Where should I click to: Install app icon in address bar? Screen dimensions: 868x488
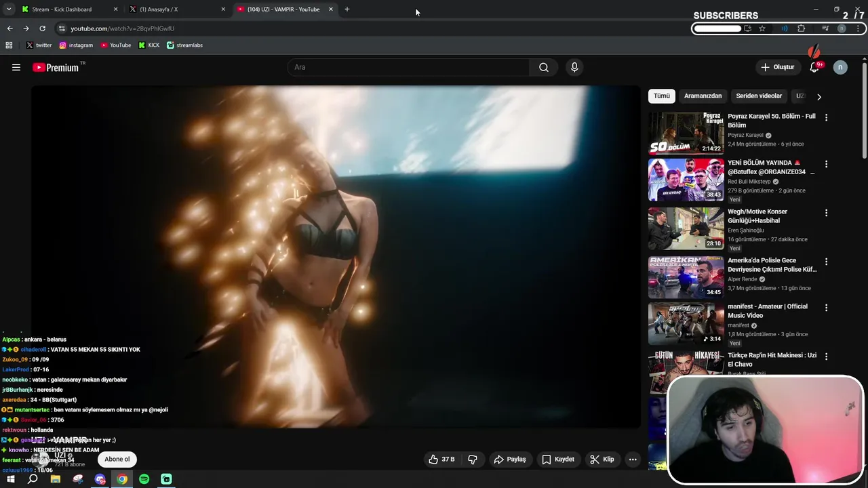coord(747,28)
